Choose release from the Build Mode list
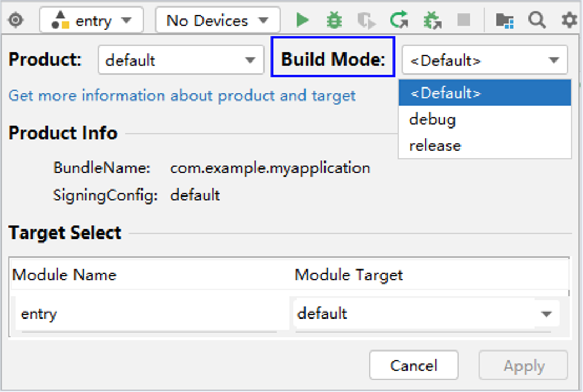This screenshot has height=392, width=583. coord(435,145)
